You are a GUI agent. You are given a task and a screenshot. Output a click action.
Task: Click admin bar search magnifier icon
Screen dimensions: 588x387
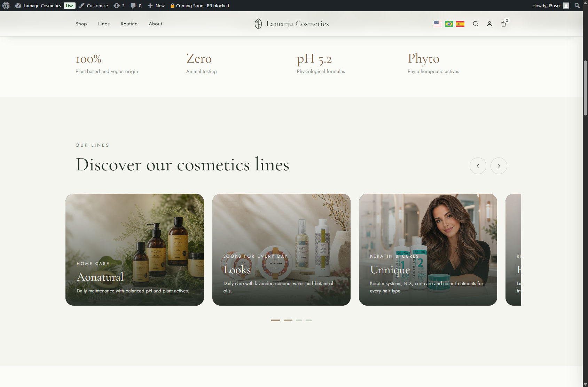[577, 6]
